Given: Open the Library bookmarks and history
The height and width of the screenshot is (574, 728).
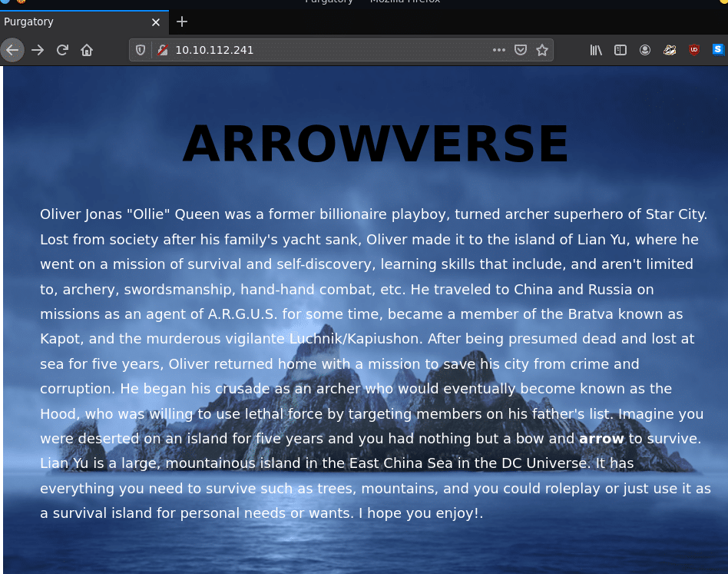Looking at the screenshot, I should pos(596,50).
